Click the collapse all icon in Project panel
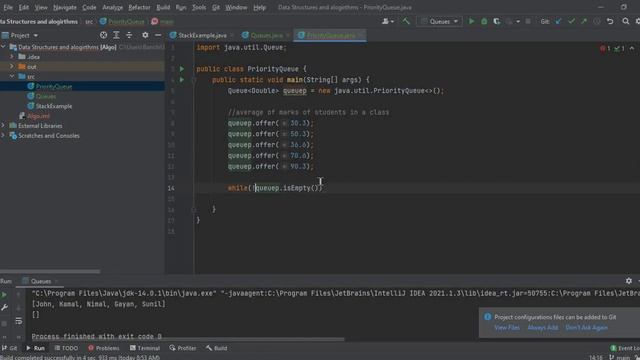This screenshot has width=640, height=360. point(129,36)
